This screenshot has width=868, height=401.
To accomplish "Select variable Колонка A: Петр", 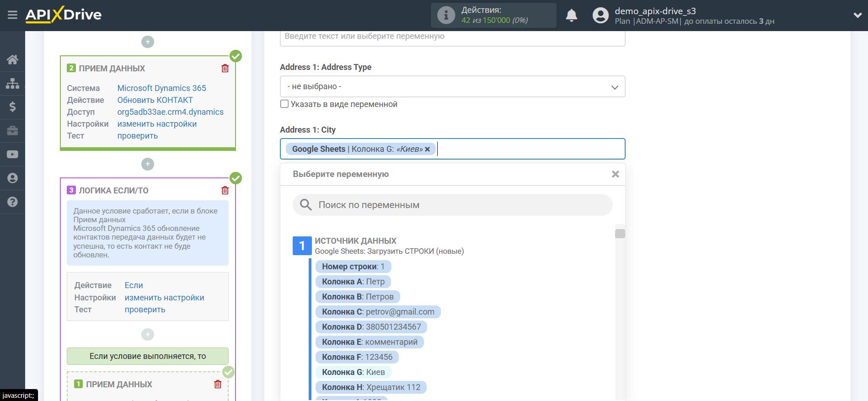I will [x=353, y=282].
